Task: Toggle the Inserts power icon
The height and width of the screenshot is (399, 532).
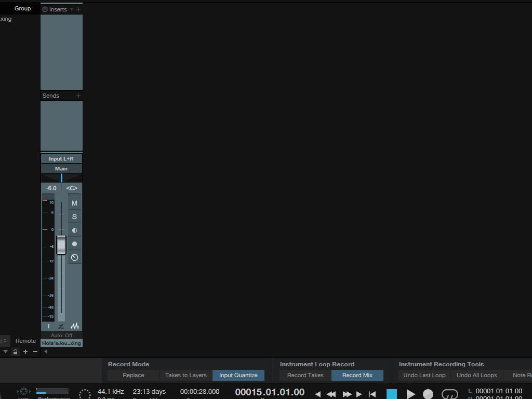Action: pyautogui.click(x=45, y=9)
